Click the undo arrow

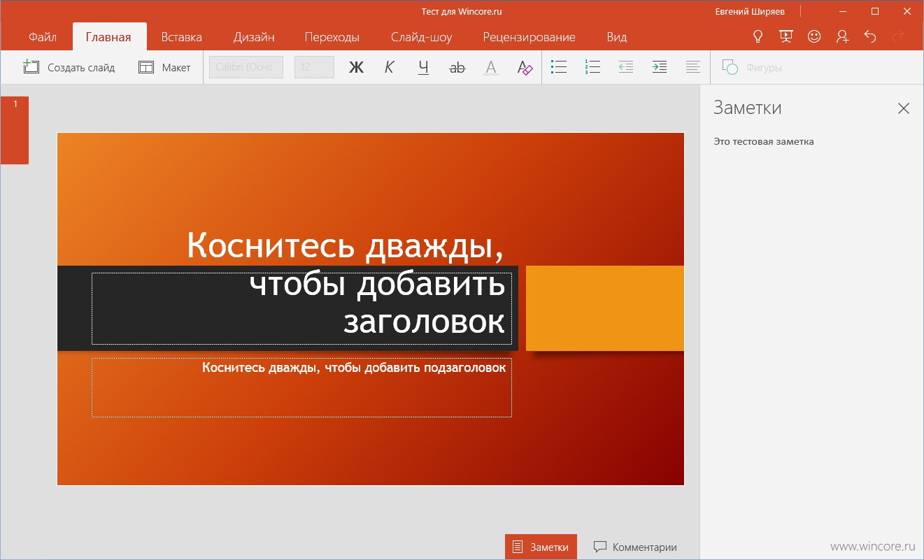click(870, 36)
